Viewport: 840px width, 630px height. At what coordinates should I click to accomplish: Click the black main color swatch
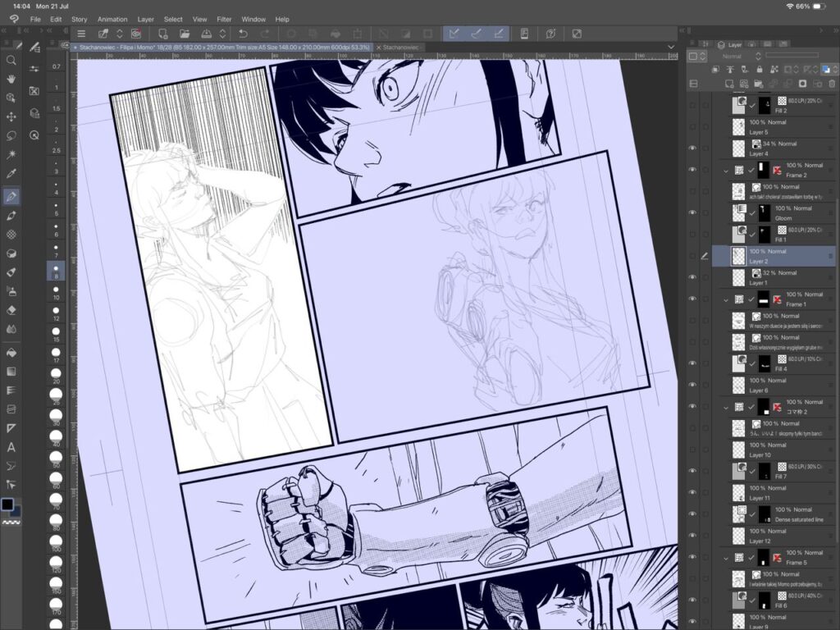pos(7,504)
